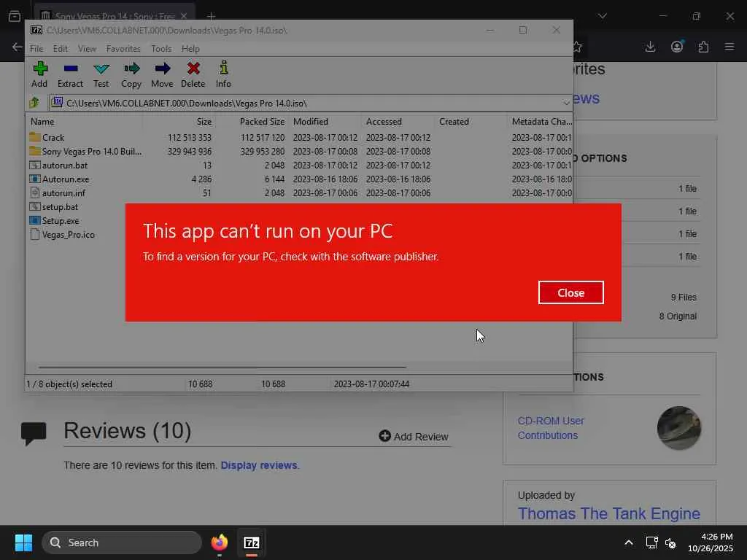Open Firefox from the taskbar
The width and height of the screenshot is (747, 560).
pyautogui.click(x=220, y=542)
